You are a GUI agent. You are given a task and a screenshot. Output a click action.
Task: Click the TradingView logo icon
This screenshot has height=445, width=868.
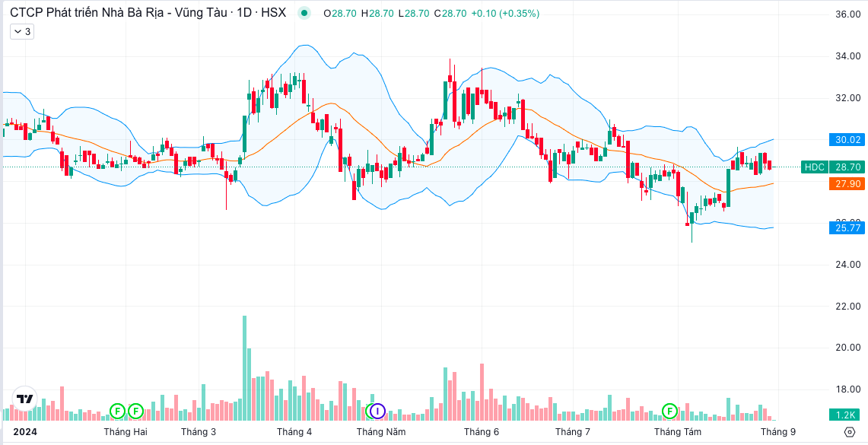(x=25, y=399)
